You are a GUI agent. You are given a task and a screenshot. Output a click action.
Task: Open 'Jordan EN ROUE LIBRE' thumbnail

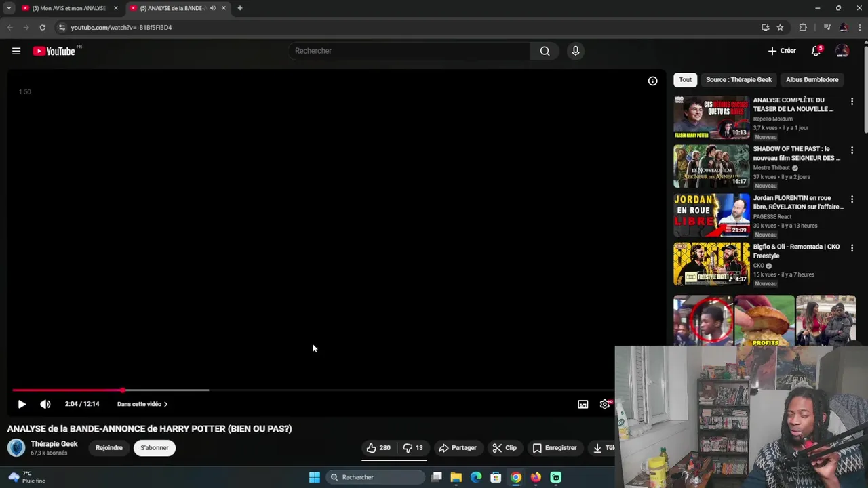coord(711,215)
